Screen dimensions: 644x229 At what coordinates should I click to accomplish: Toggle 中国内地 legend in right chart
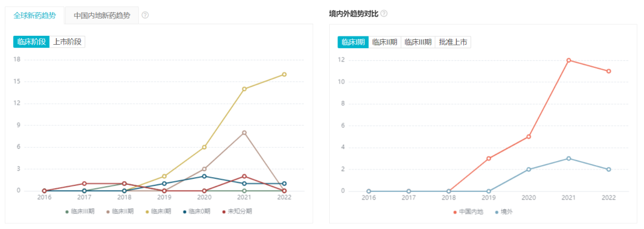coord(469,212)
